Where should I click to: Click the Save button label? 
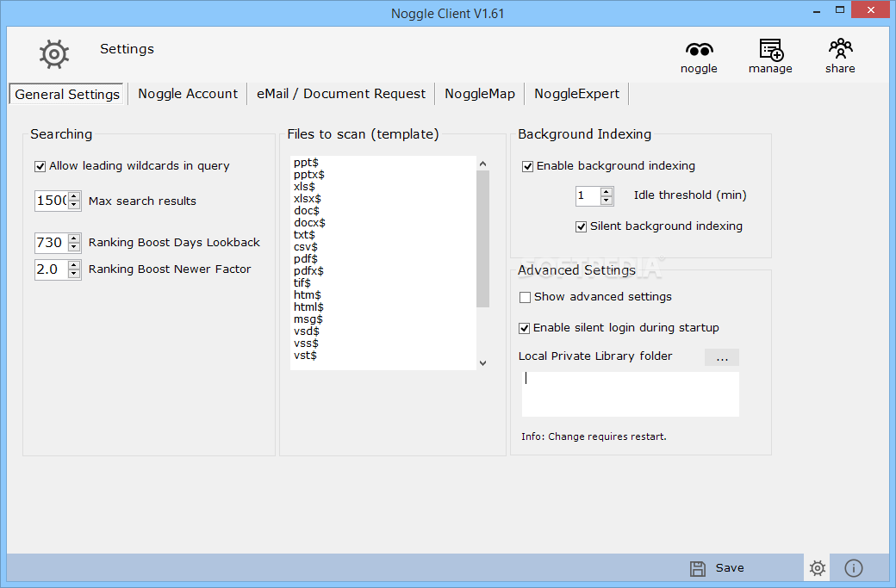tap(730, 568)
